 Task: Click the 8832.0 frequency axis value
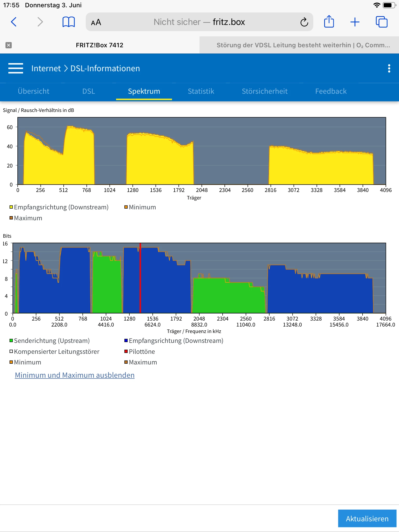199,325
